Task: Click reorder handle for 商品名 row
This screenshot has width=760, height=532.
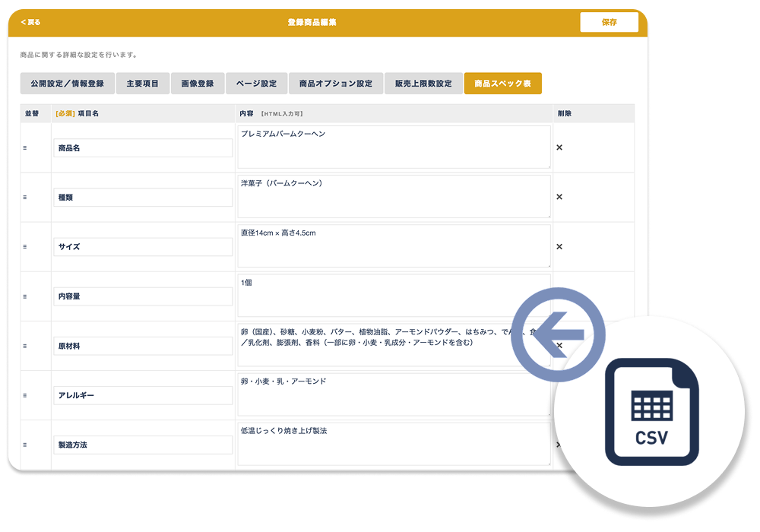Action: tap(25, 148)
